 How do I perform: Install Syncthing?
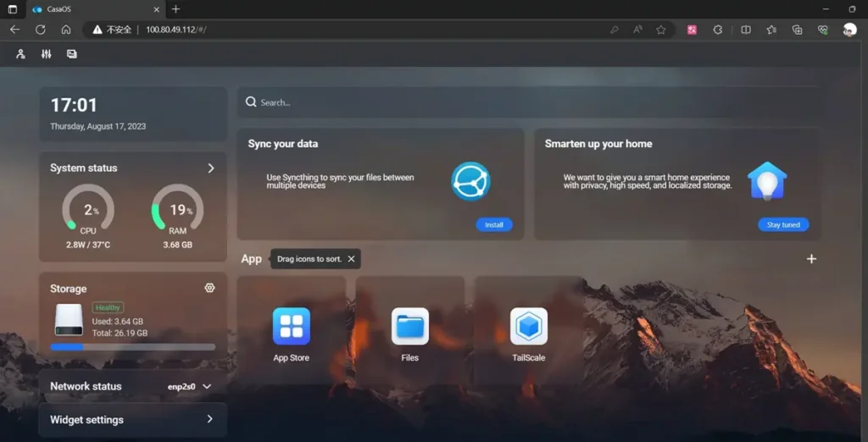(494, 225)
